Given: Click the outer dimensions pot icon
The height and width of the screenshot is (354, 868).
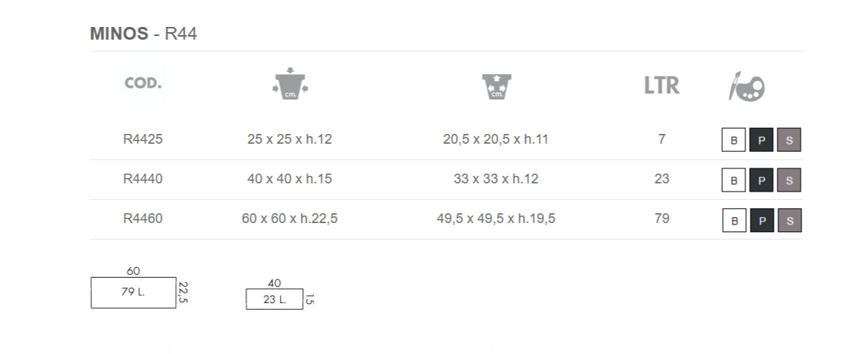Looking at the screenshot, I should [290, 84].
